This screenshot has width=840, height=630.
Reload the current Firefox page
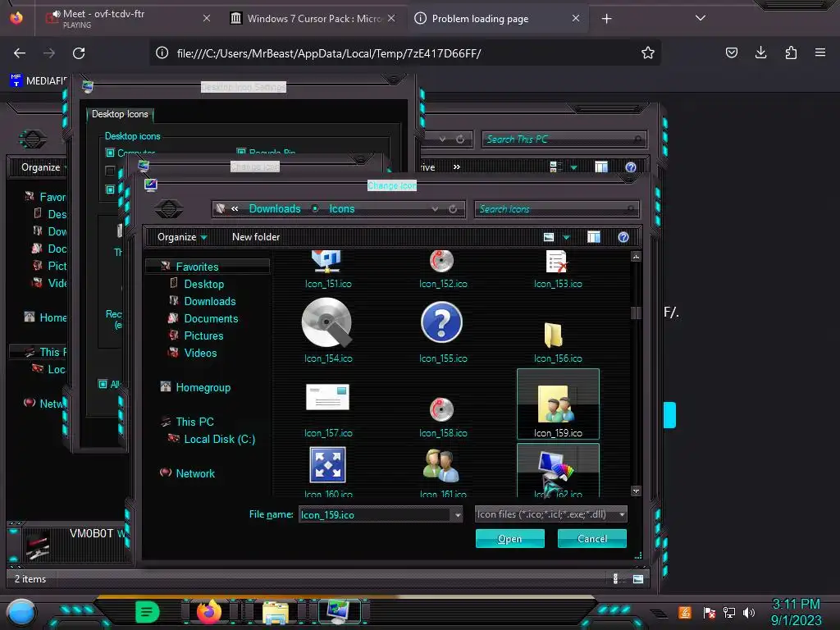tap(79, 53)
